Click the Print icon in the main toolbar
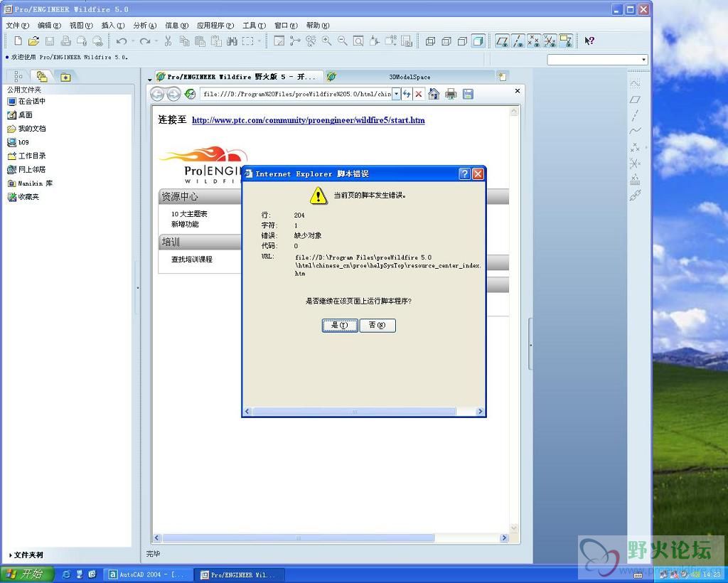 coord(66,41)
